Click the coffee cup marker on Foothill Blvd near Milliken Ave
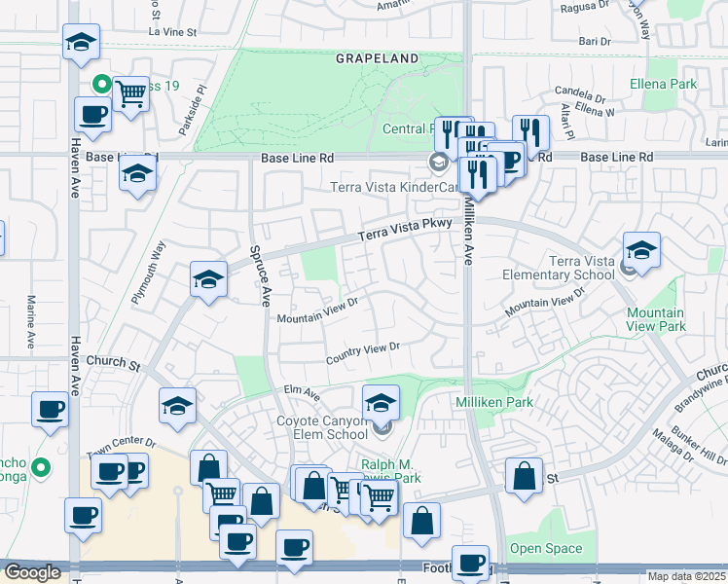 pos(470,564)
